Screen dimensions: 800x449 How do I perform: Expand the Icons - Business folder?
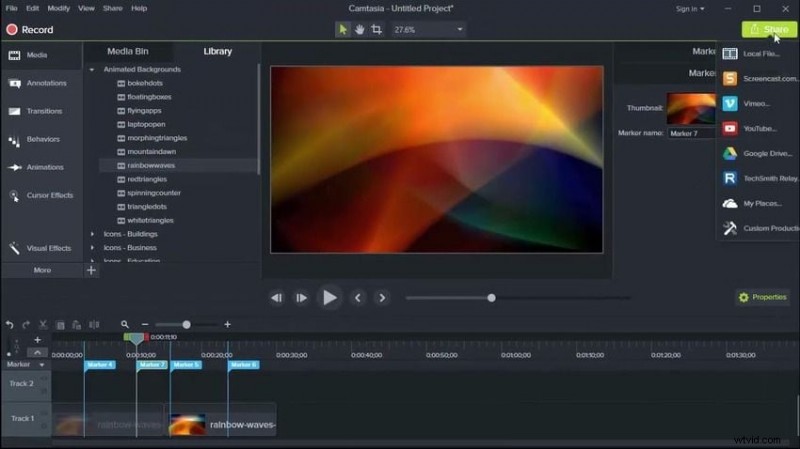pyautogui.click(x=92, y=248)
